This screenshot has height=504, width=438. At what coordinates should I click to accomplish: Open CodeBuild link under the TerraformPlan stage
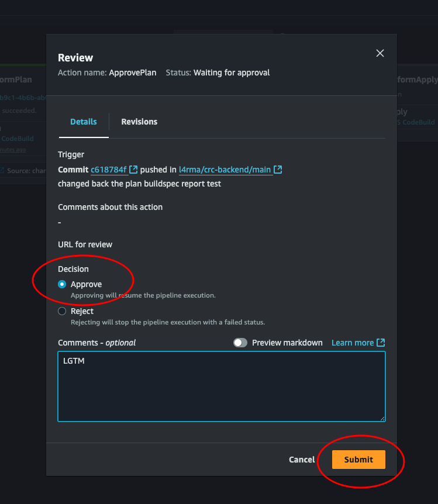click(x=18, y=139)
